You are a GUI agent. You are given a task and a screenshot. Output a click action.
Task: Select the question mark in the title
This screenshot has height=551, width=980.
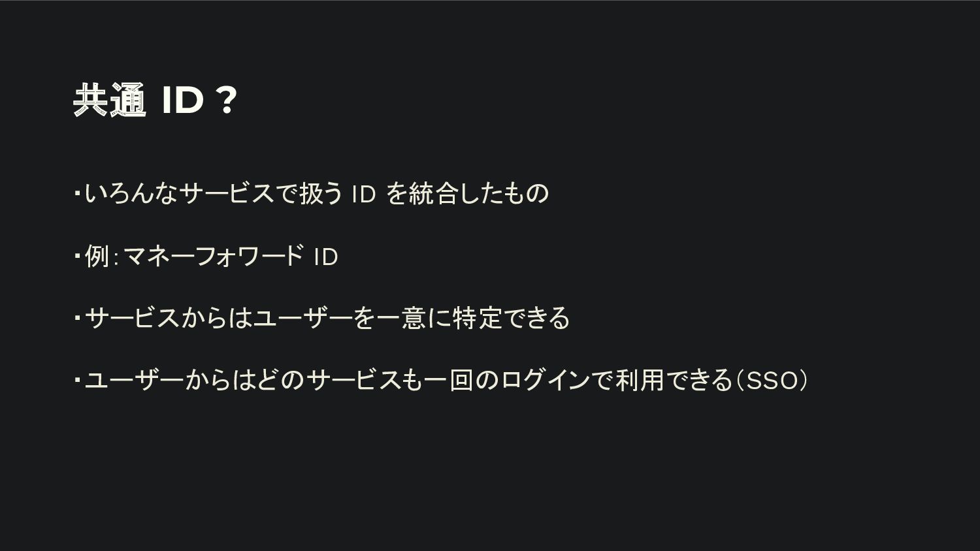point(225,100)
